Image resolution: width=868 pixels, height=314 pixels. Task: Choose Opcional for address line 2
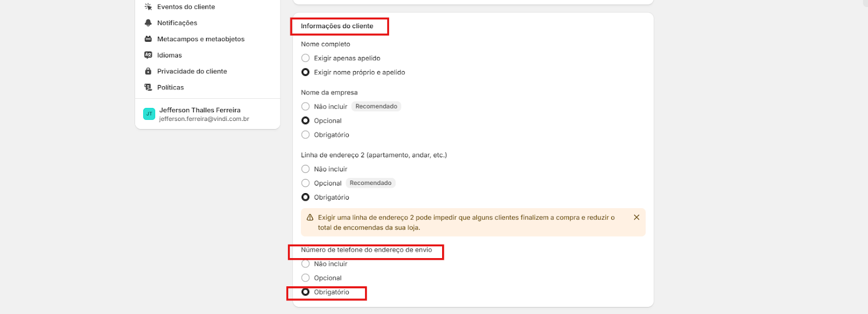[x=305, y=183]
